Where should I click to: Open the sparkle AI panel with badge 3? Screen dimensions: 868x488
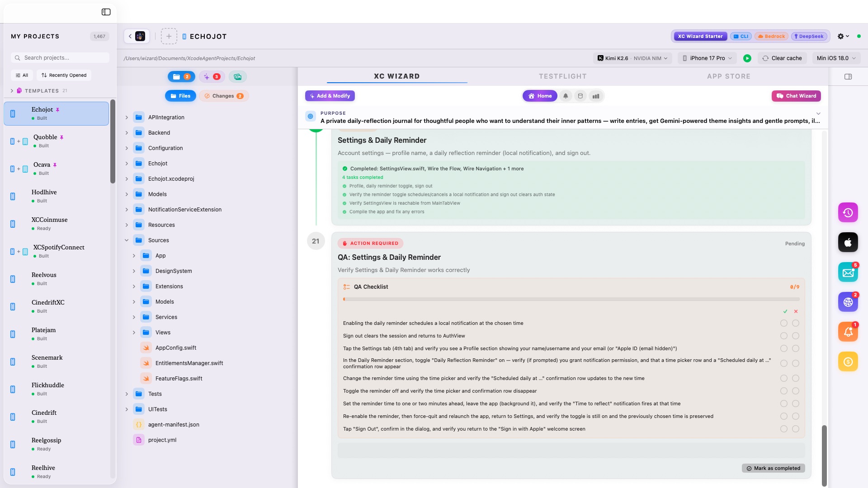coord(211,77)
